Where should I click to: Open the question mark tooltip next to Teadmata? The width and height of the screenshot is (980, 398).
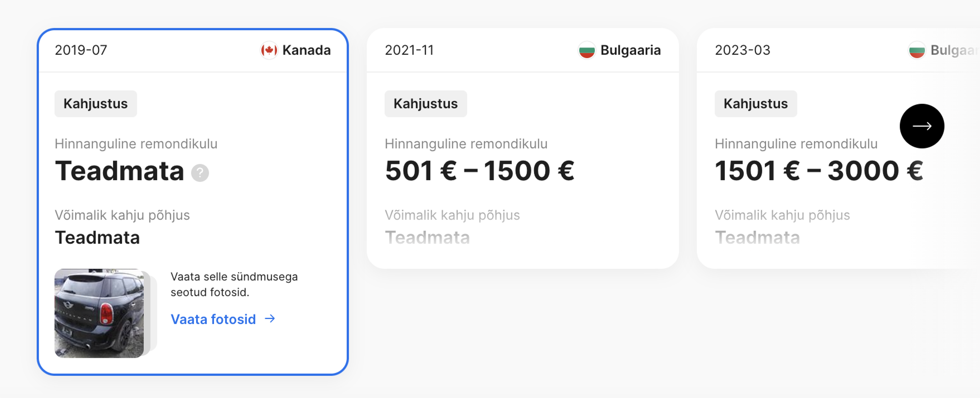(x=200, y=173)
